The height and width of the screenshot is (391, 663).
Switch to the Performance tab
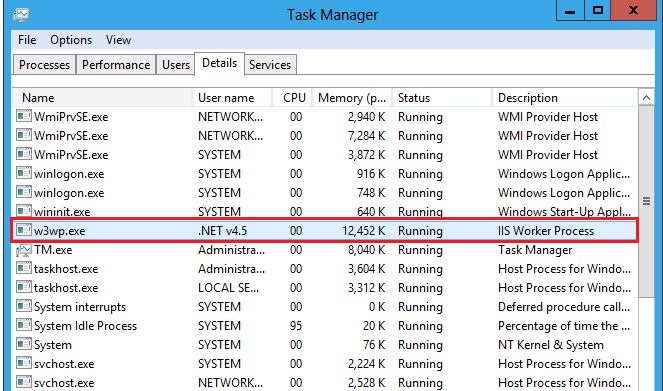coord(116,65)
